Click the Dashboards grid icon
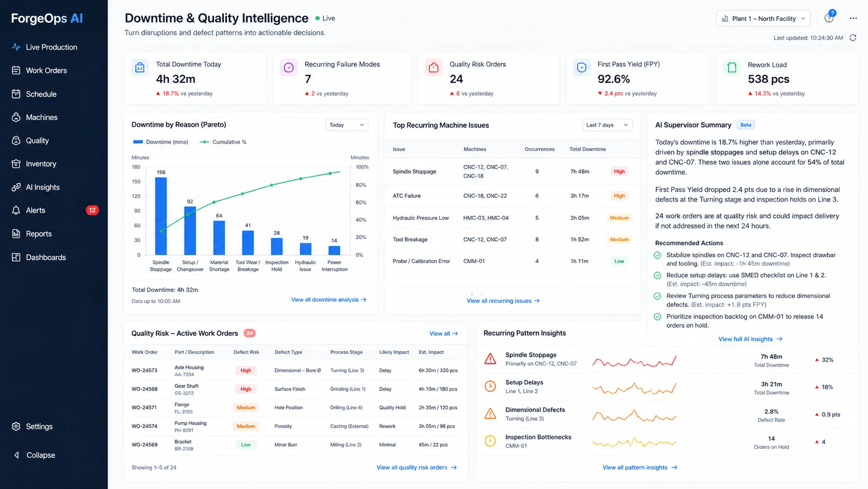Viewport: 868px width, 489px height. 16,257
